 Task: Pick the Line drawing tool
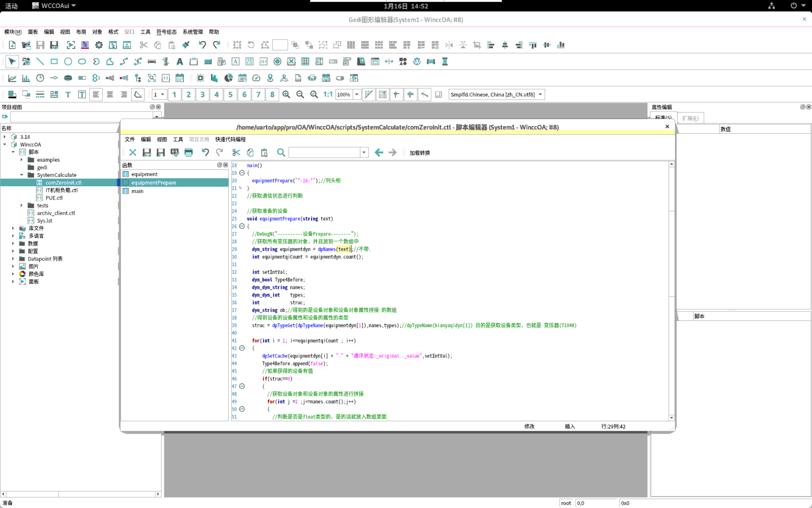tap(40, 62)
